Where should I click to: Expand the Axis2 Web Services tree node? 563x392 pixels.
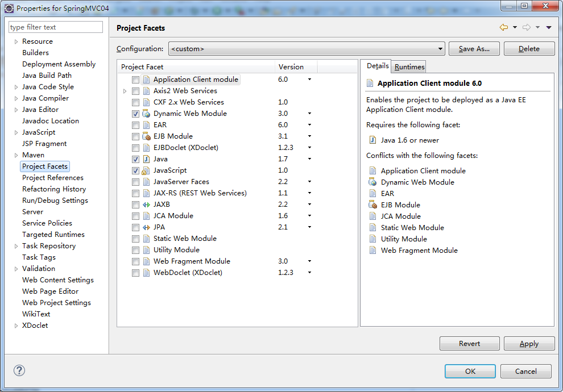[125, 91]
